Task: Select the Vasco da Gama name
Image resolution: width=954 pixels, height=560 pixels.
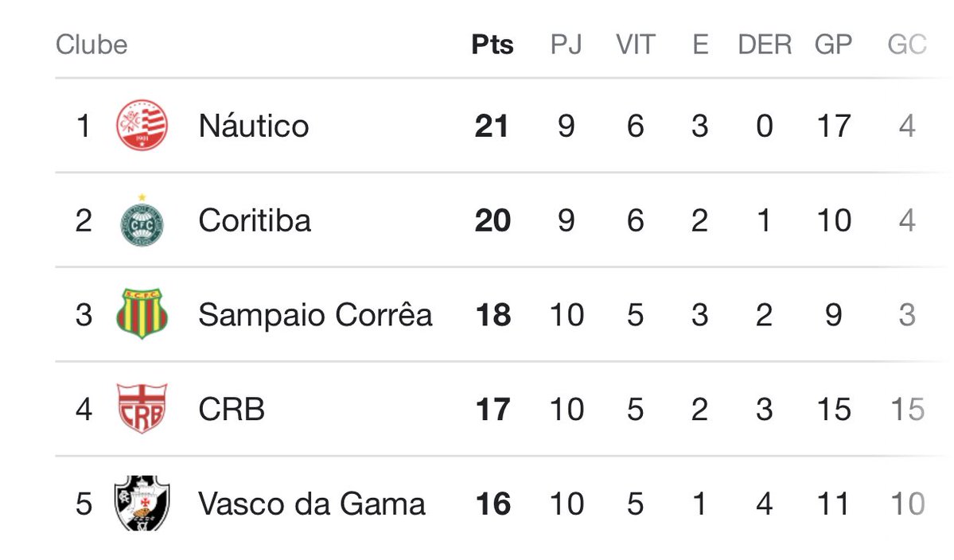Action: [312, 504]
